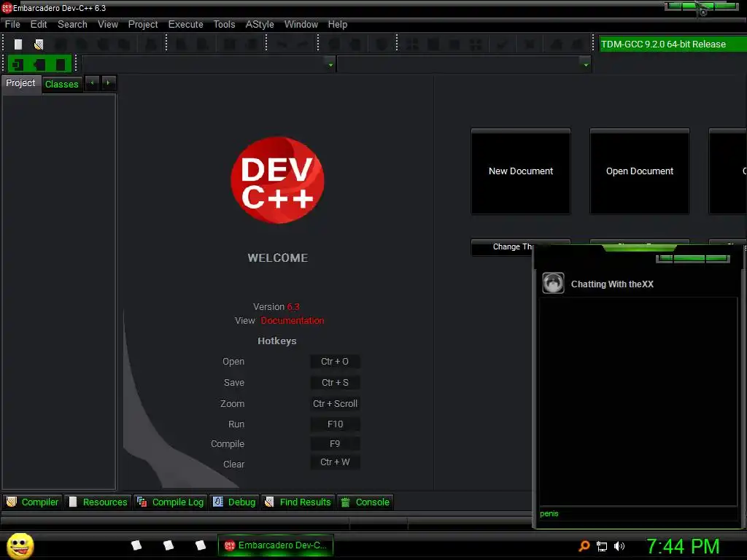Viewport: 747px width, 560px height.
Task: Click the 7:44 PM taskbar clock
Action: click(x=683, y=546)
